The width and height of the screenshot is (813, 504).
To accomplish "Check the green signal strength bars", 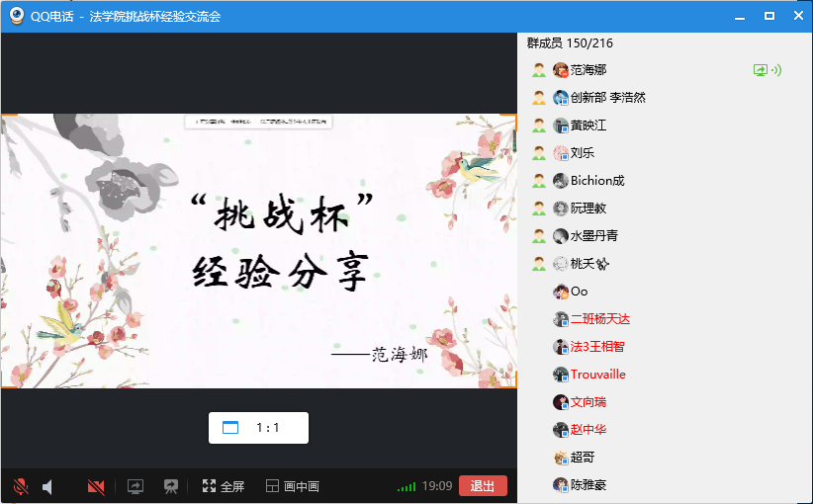I will 406,487.
